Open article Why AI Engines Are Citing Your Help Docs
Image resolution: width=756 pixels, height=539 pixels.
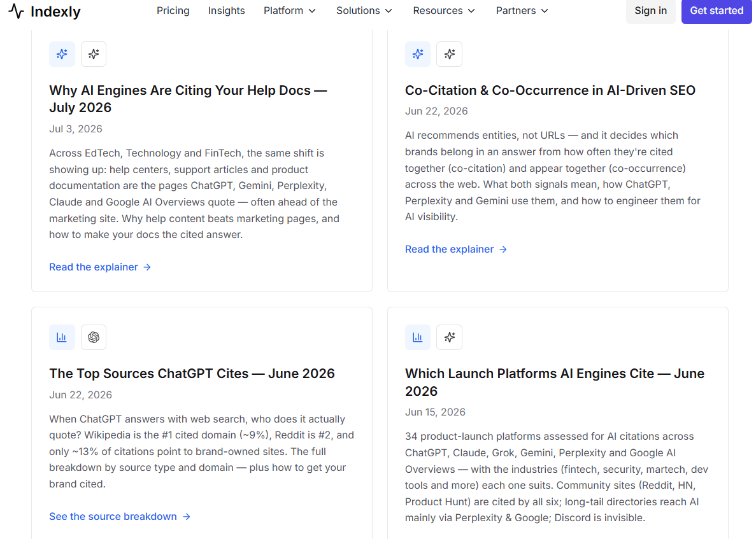click(188, 99)
